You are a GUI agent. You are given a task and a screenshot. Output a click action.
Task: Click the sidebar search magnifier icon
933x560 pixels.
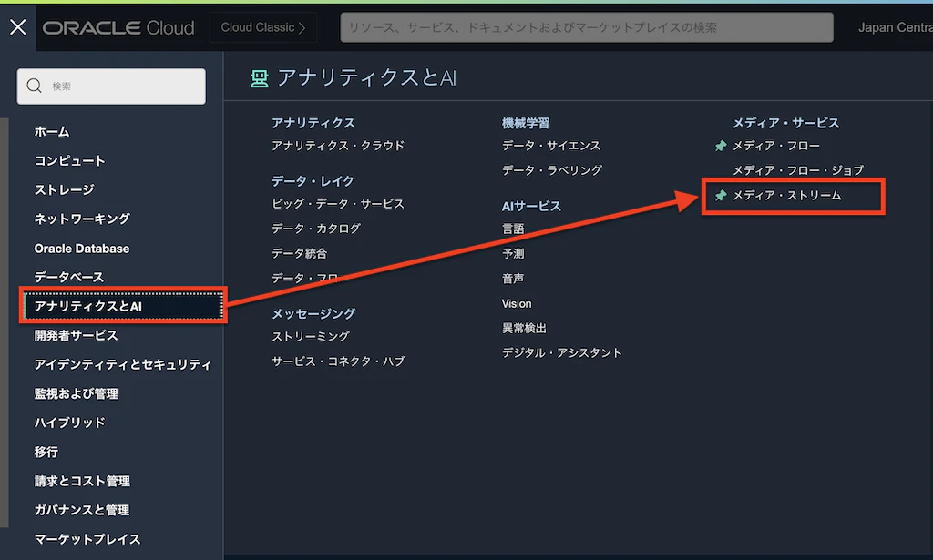pyautogui.click(x=35, y=86)
